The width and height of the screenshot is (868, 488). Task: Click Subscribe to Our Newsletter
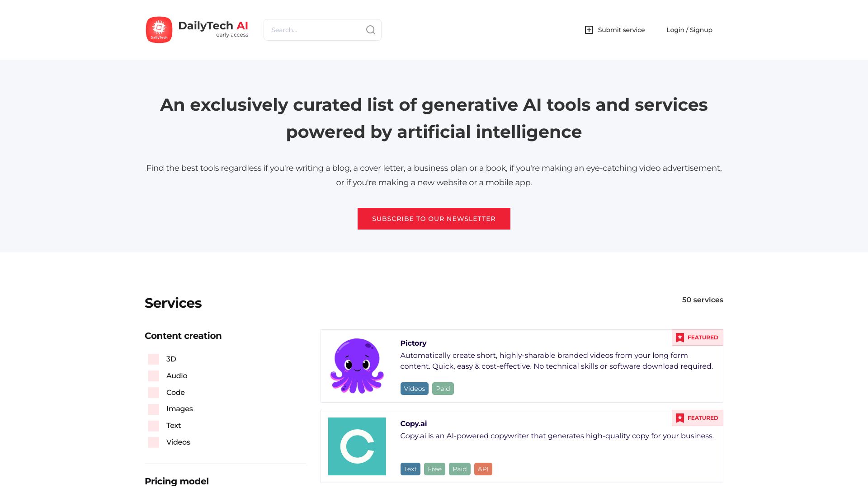click(434, 218)
